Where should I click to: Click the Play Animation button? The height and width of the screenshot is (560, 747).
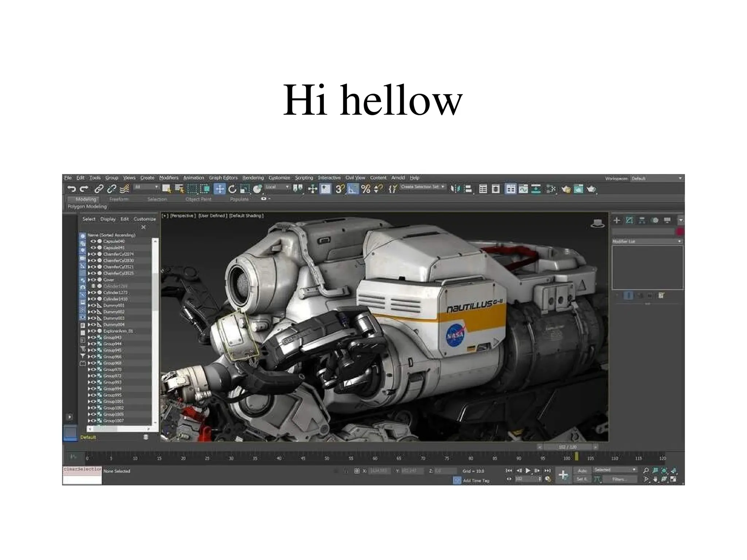528,471
